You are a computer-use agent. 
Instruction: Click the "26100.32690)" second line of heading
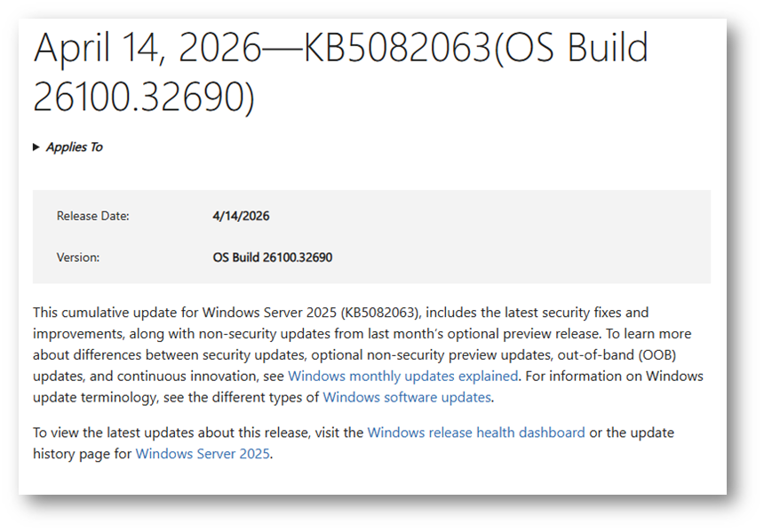point(144,98)
